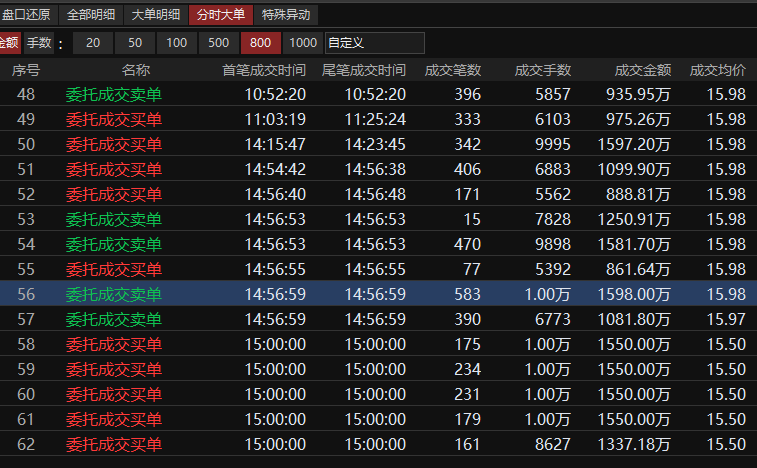The height and width of the screenshot is (468, 757).
Task: Select row 54 委托成交卖单
Action: click(x=378, y=244)
